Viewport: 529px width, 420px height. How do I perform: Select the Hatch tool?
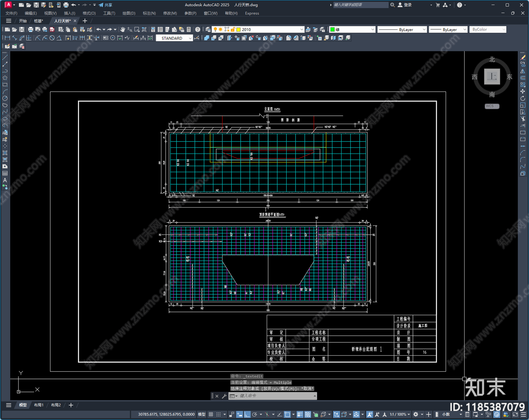(x=5, y=153)
